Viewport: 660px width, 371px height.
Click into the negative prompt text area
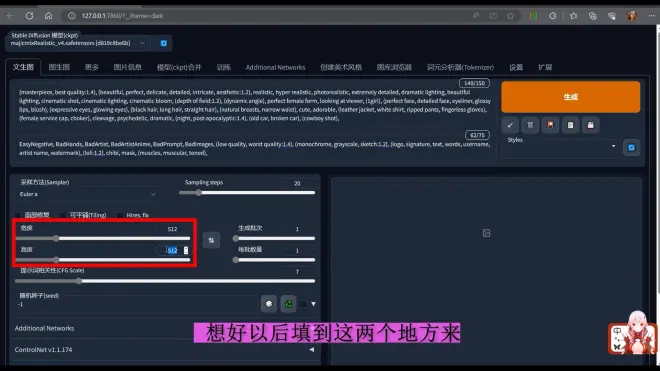tap(255, 148)
